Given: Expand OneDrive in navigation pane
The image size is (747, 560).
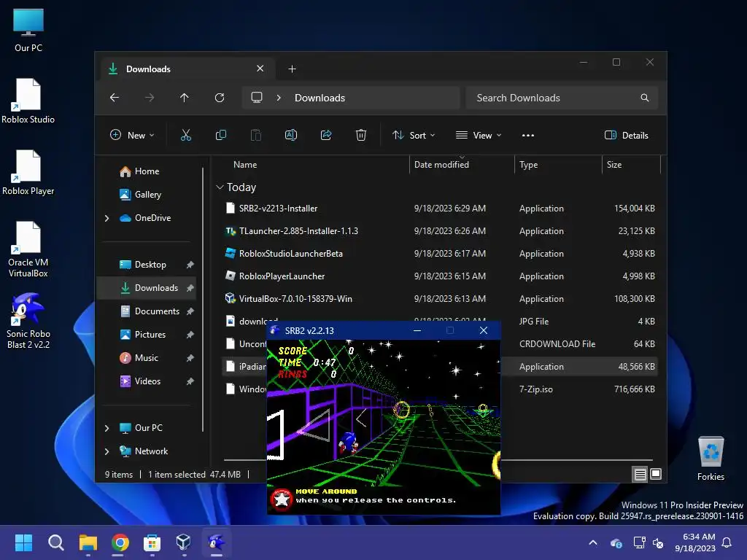Looking at the screenshot, I should (x=107, y=218).
